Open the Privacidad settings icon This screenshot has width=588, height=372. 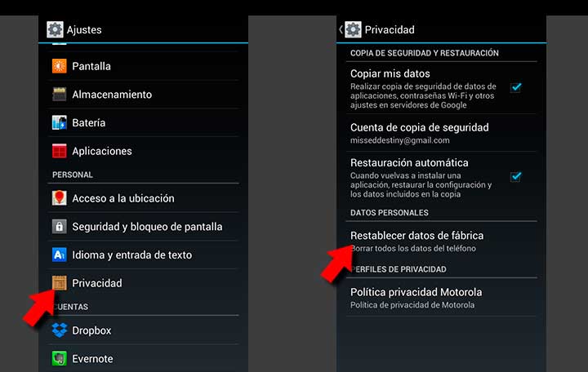click(60, 283)
